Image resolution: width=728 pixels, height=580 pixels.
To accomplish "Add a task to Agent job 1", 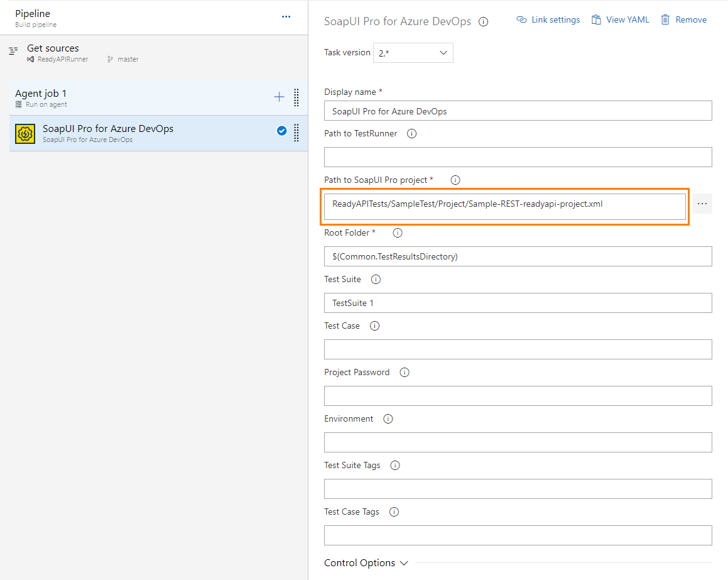I will point(279,97).
